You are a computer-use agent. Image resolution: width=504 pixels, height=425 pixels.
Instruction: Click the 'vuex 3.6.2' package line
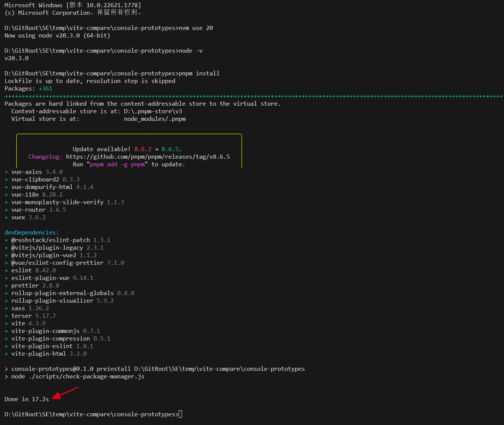click(25, 217)
